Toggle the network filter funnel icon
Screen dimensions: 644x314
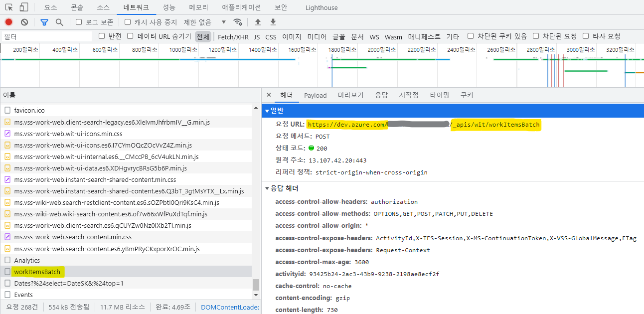pyautogui.click(x=44, y=22)
